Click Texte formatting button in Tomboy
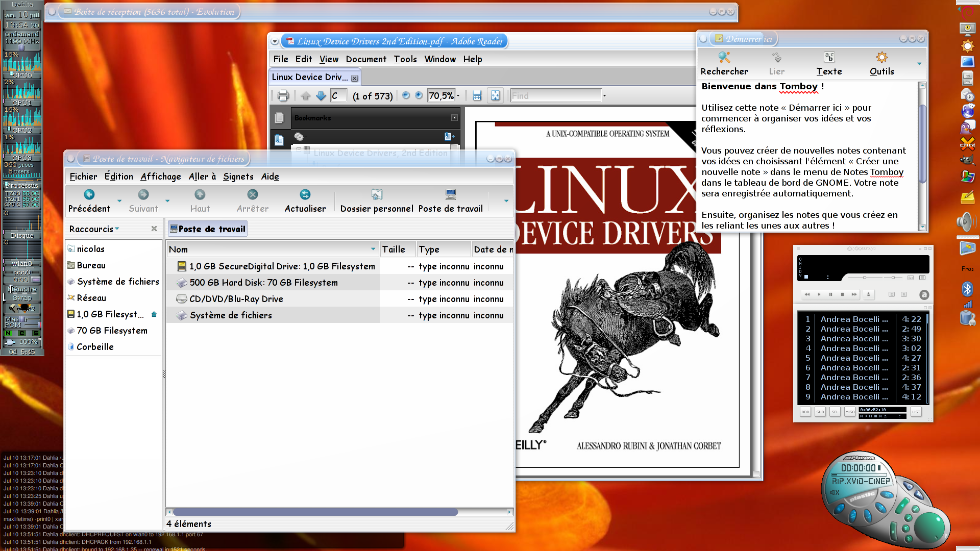 click(829, 64)
